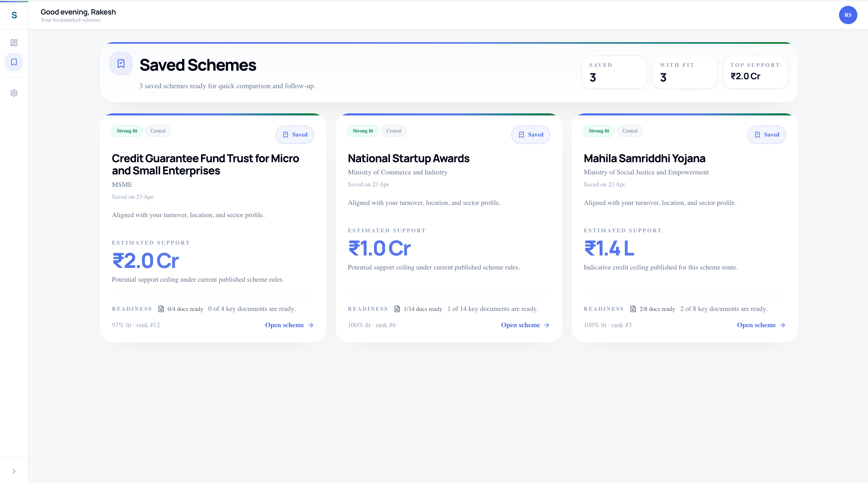
Task: Click the Top Support stat card
Action: (755, 72)
